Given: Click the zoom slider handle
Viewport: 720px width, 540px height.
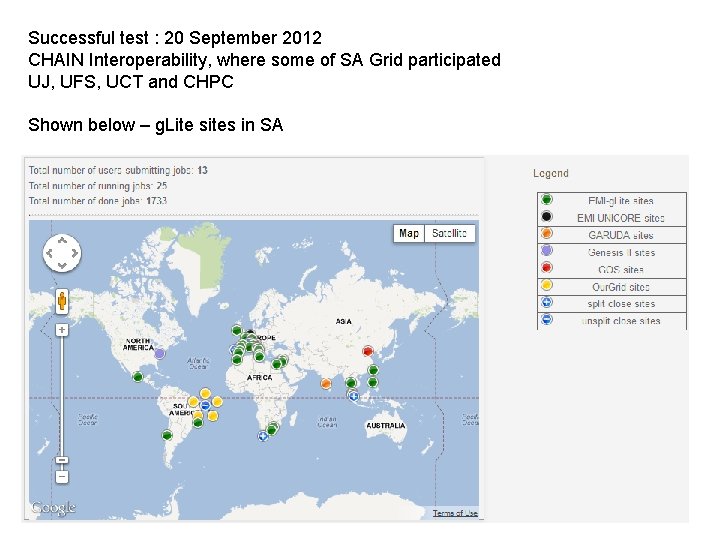Looking at the screenshot, I should coord(62,460).
